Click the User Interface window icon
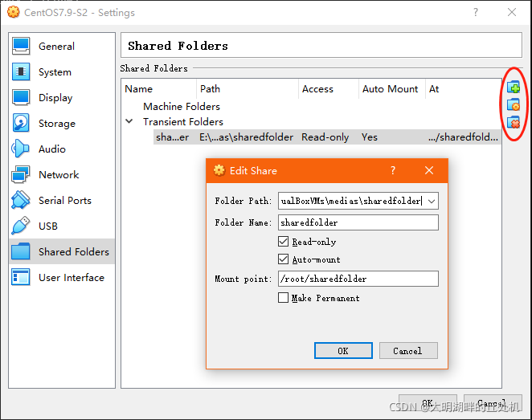The width and height of the screenshot is (532, 420). (21, 277)
